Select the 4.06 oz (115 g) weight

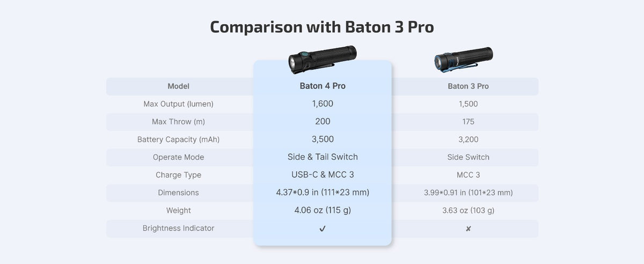(323, 210)
